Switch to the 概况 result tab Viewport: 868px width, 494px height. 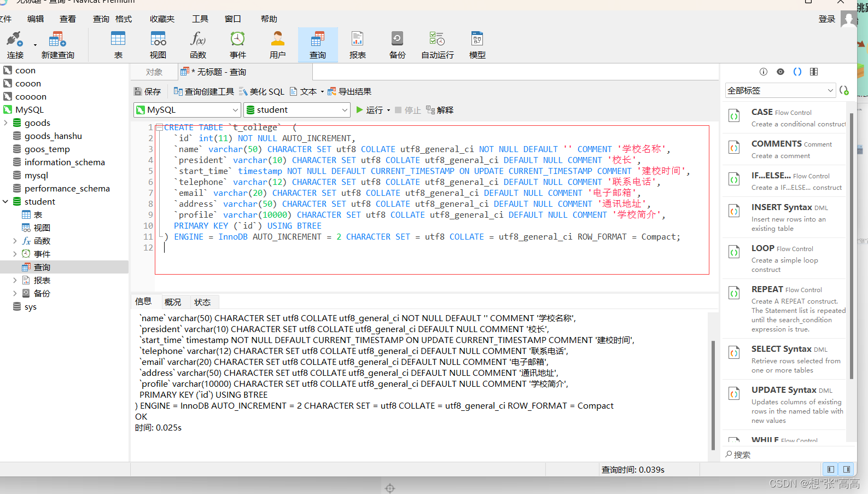(173, 302)
